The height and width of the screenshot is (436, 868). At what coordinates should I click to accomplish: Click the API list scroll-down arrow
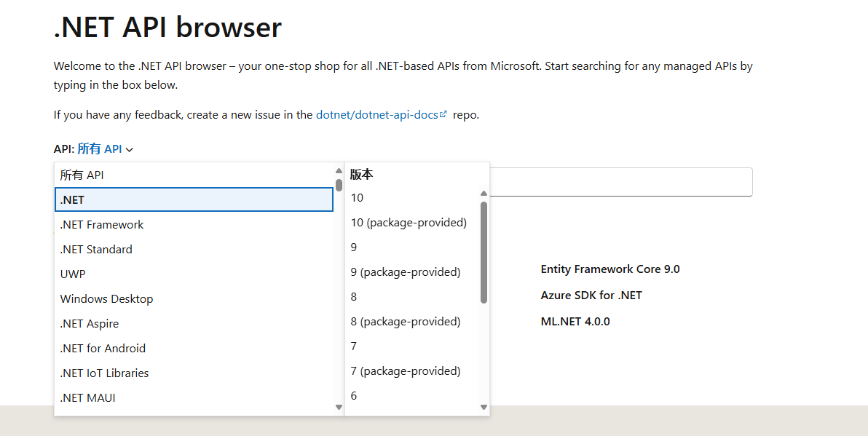coord(339,407)
